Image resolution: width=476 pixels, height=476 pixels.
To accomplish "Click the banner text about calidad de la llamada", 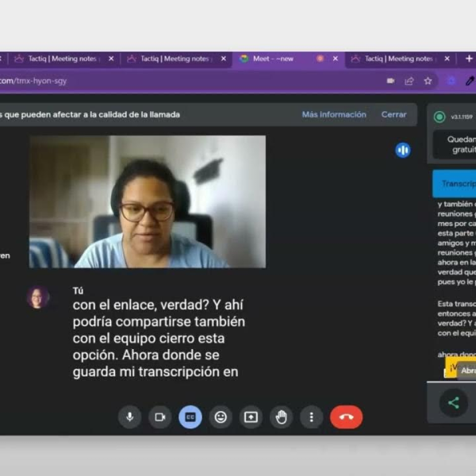I will coord(90,114).
